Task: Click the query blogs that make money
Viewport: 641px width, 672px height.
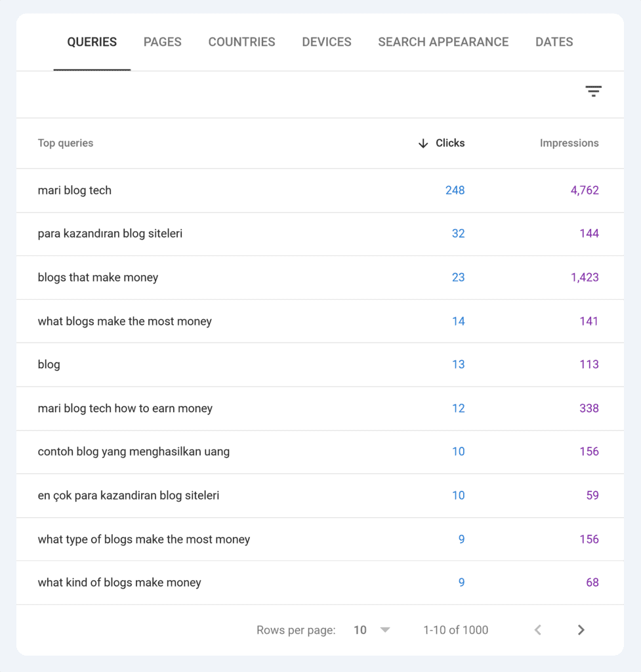Action: (97, 278)
